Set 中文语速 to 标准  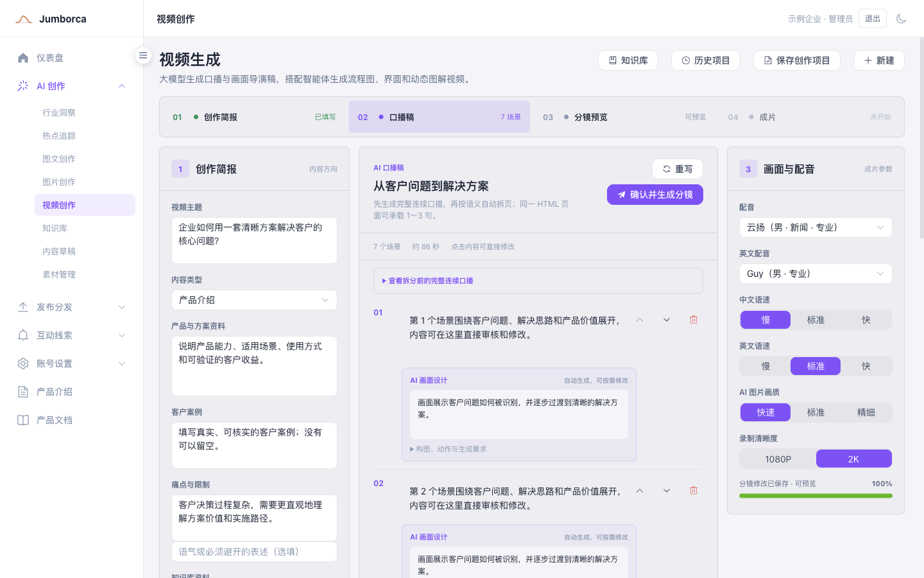[x=816, y=320]
